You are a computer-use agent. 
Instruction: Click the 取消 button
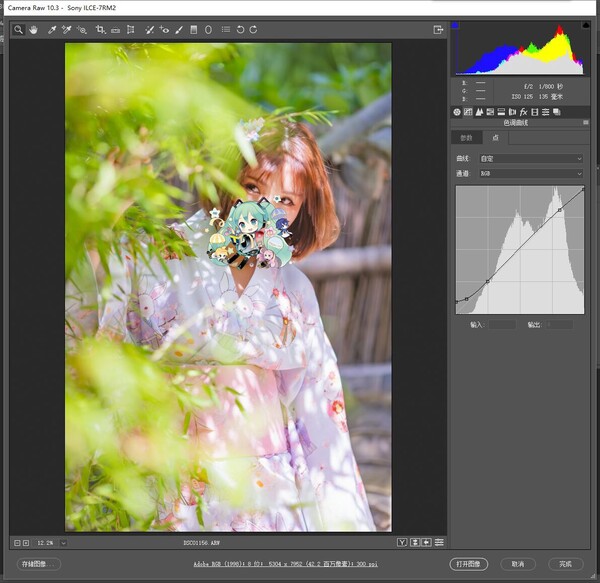pos(518,564)
